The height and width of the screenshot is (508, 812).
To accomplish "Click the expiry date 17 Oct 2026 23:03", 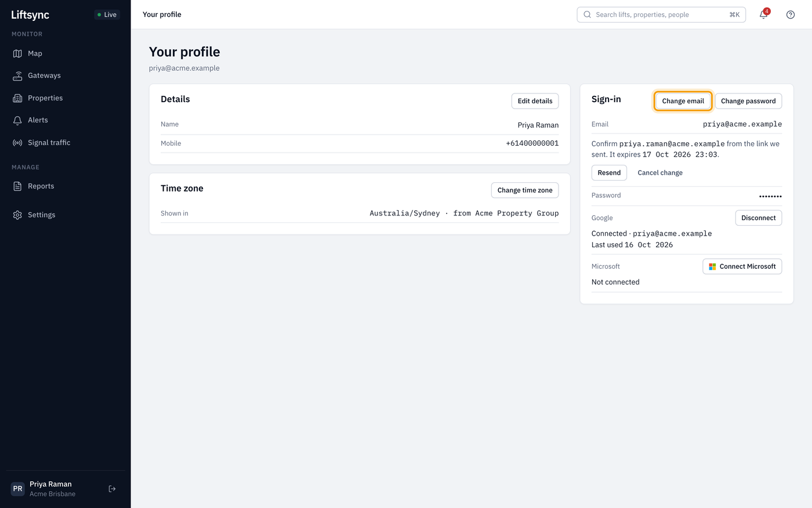I will click(x=680, y=154).
